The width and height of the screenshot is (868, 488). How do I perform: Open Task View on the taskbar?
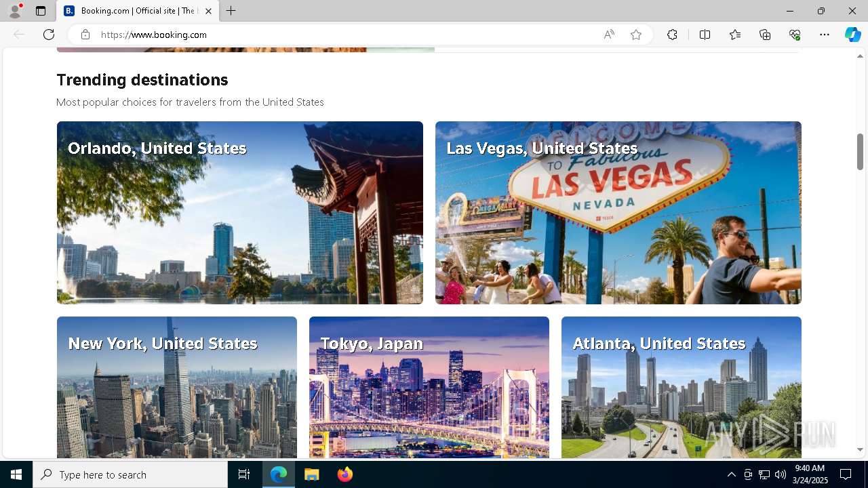click(x=244, y=474)
